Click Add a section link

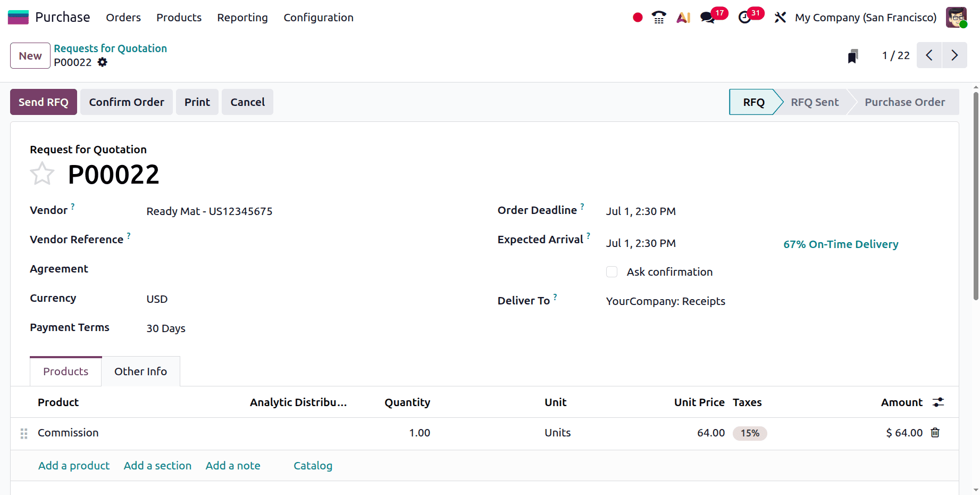tap(157, 466)
